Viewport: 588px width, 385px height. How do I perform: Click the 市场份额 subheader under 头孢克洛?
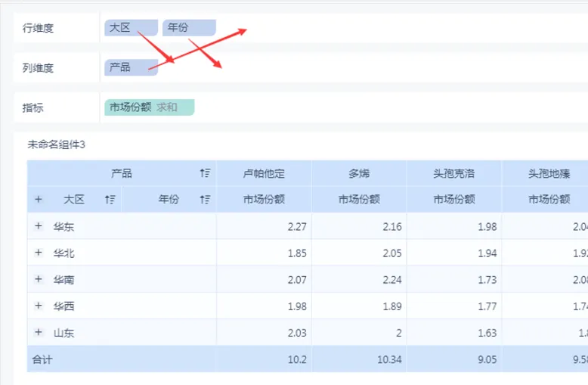pyautogui.click(x=454, y=199)
